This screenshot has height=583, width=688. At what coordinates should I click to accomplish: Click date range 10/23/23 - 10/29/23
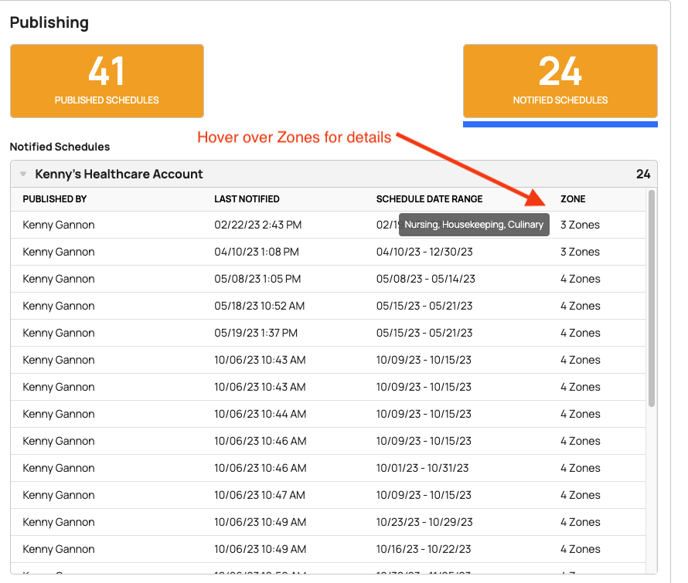[x=424, y=522]
